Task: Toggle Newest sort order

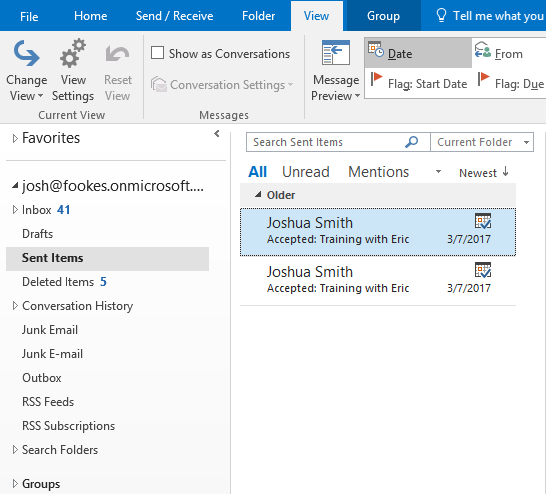Action: [484, 172]
